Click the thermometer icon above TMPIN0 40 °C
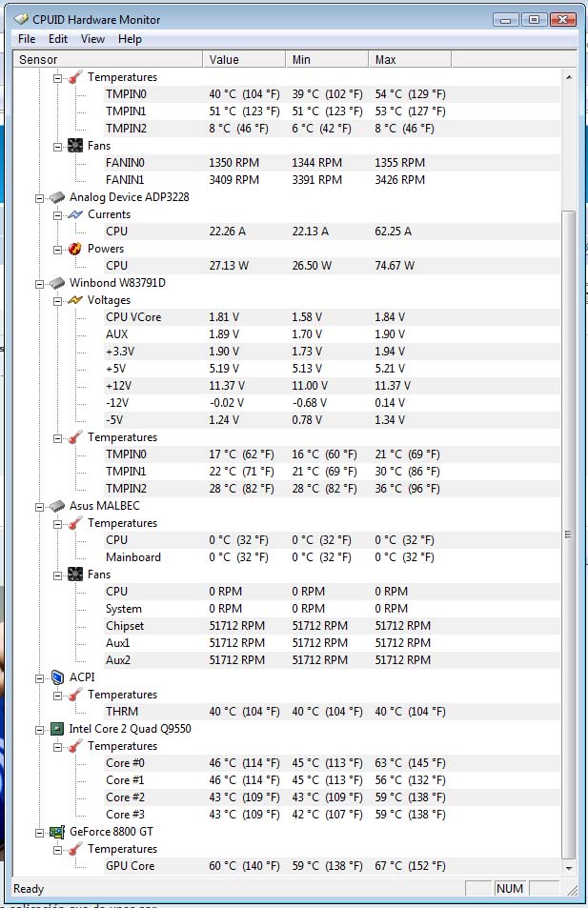This screenshot has height=908, width=588. (x=75, y=77)
